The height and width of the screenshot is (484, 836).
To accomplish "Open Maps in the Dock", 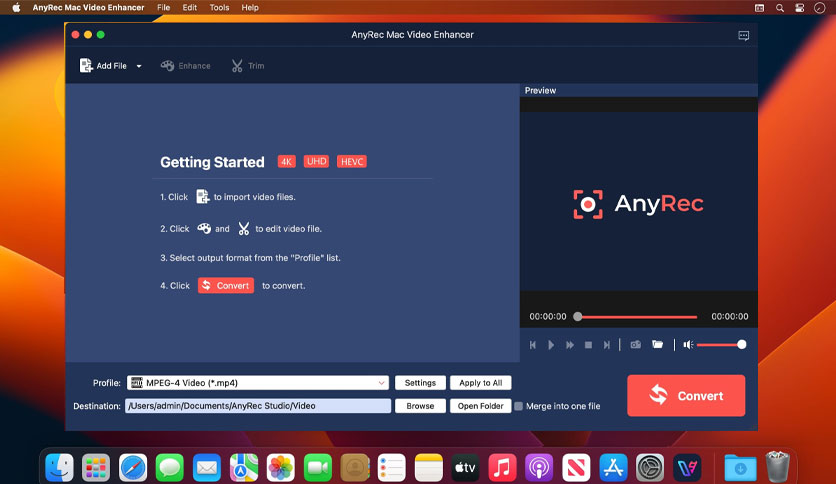I will point(244,468).
